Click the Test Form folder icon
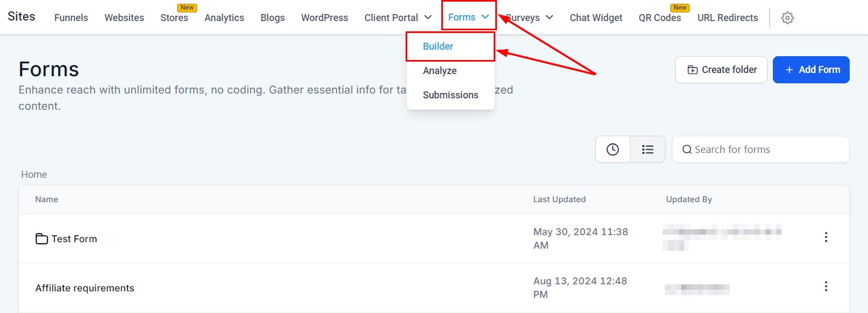 coord(42,239)
